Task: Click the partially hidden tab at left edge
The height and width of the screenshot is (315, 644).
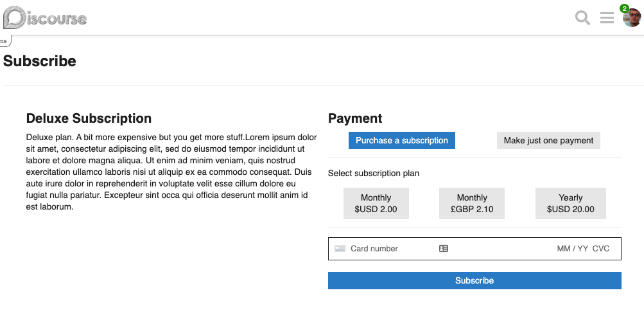Action: 5,40
